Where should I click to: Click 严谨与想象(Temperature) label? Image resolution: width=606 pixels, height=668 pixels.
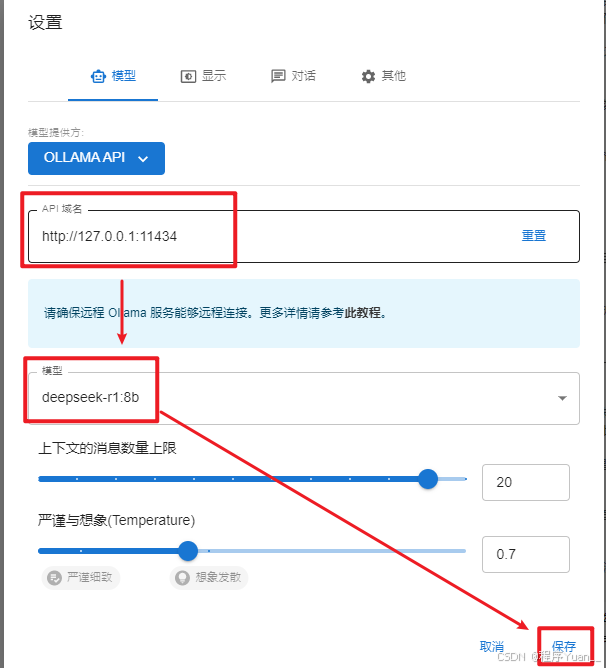tap(116, 520)
